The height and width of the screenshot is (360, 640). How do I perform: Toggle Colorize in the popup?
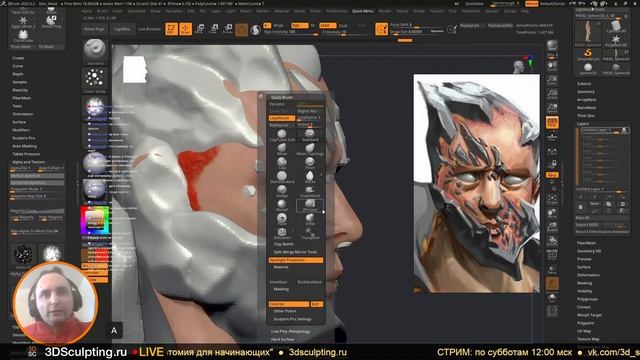pyautogui.click(x=288, y=304)
